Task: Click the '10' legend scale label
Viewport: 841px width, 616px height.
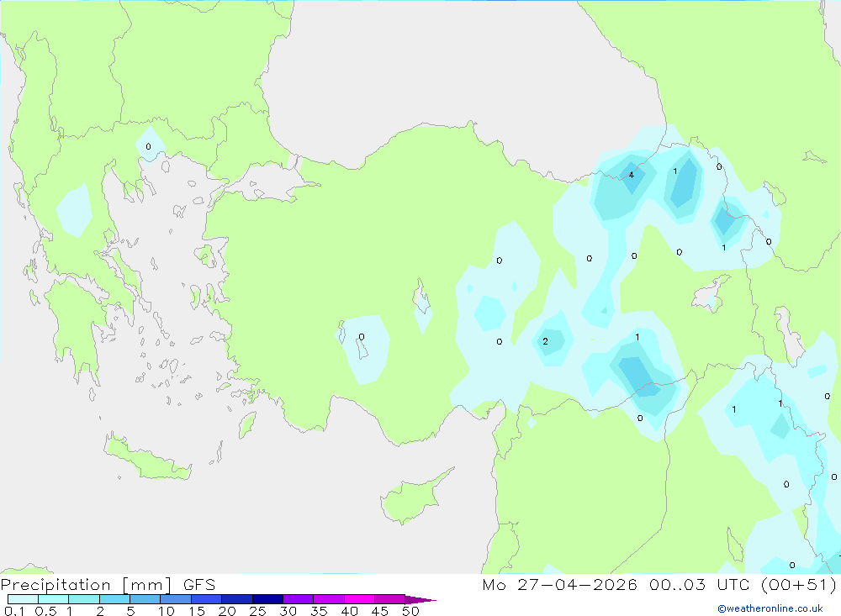Action: click(x=167, y=611)
